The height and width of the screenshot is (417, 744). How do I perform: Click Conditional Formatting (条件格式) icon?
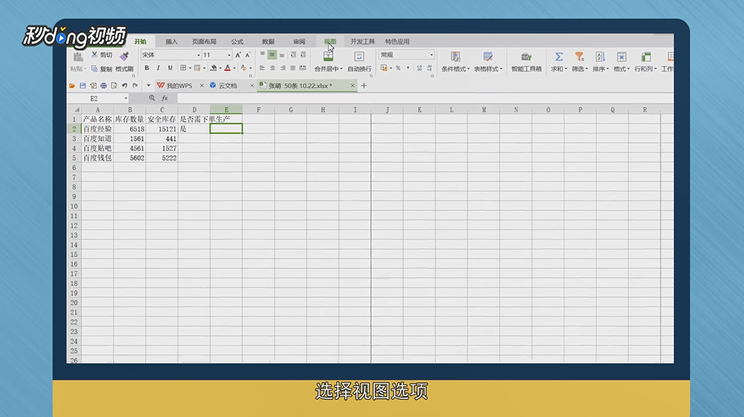click(456, 57)
